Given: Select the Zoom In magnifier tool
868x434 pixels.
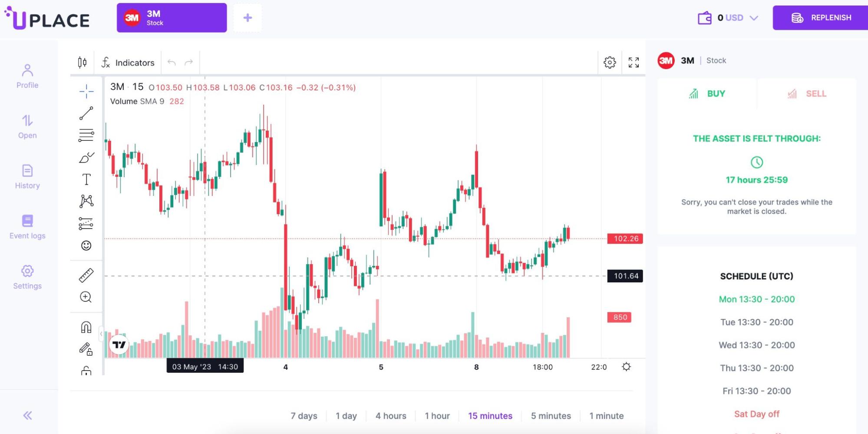Looking at the screenshot, I should [x=86, y=297].
